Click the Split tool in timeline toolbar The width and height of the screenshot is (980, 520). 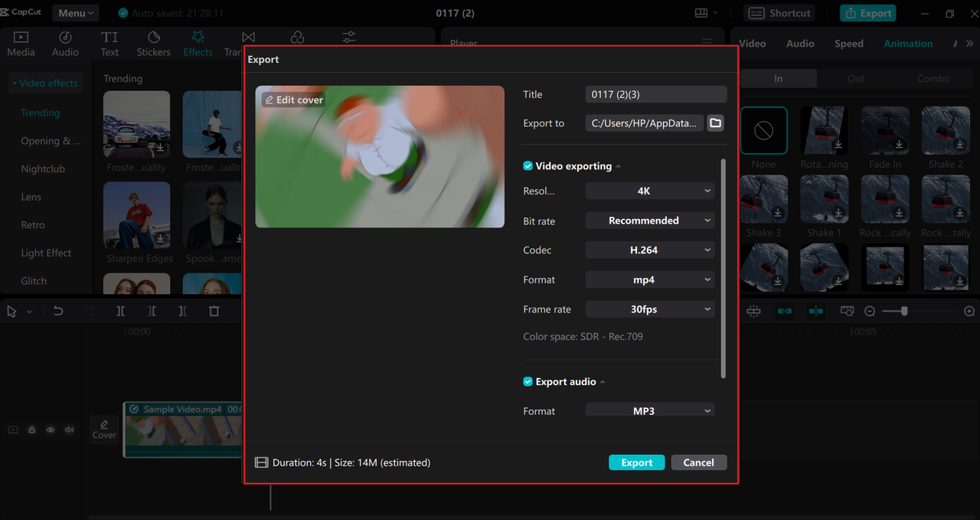coord(121,311)
